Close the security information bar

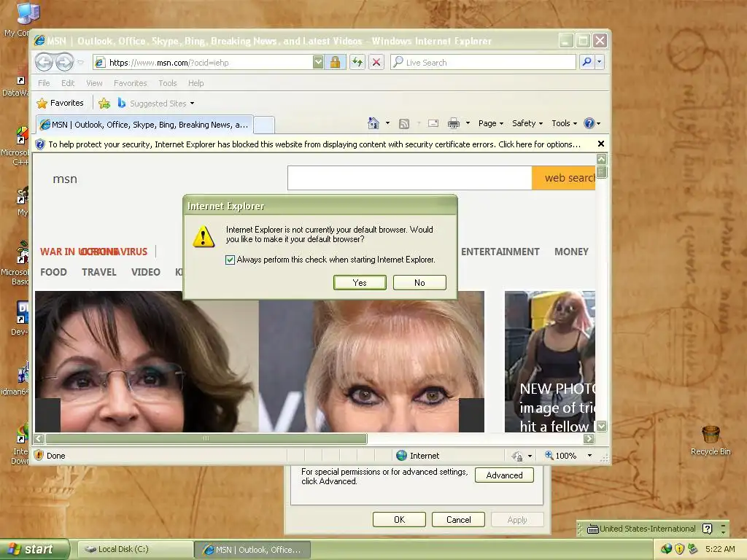pos(601,144)
